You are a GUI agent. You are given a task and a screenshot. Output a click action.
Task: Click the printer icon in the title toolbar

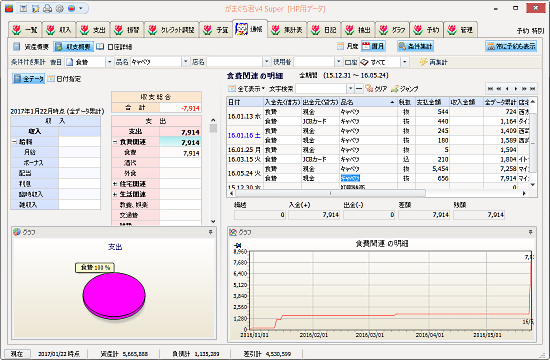(48, 8)
